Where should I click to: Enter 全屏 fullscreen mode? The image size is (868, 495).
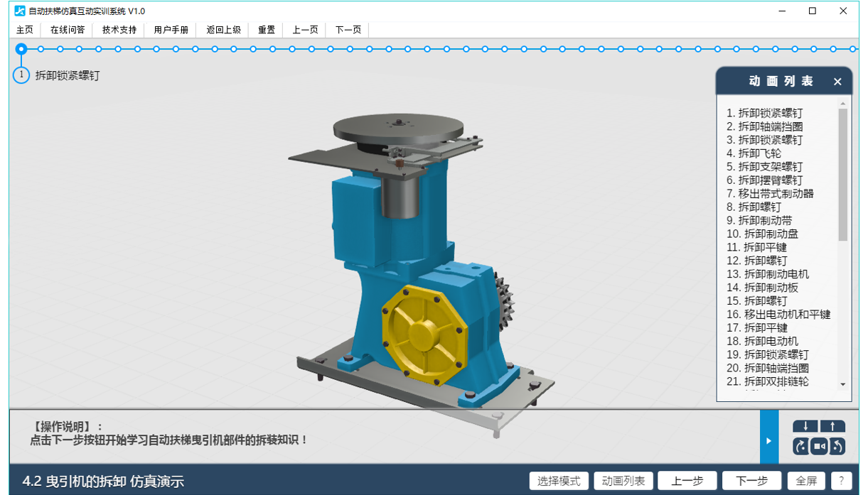[806, 481]
